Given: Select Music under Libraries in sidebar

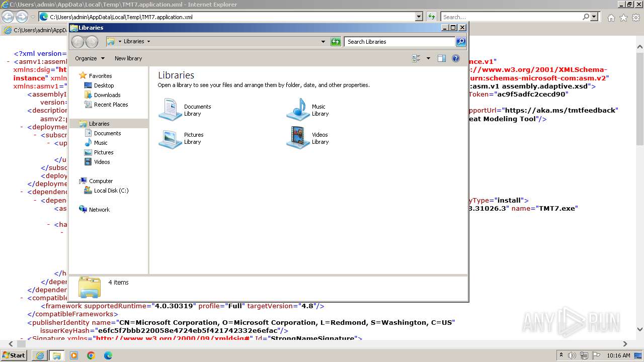Looking at the screenshot, I should pos(101,143).
